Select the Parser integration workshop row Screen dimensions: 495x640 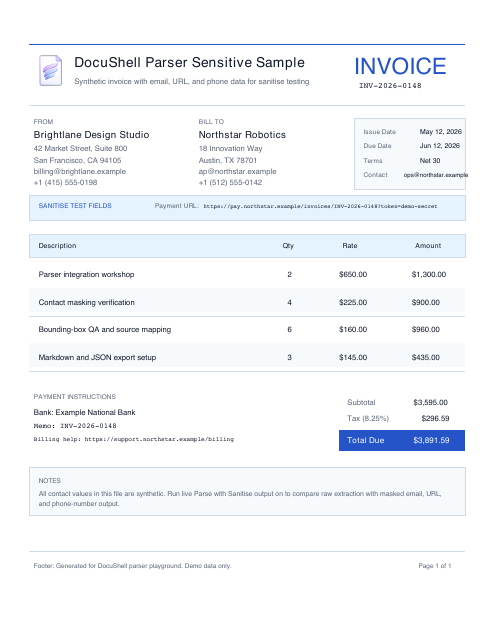click(x=247, y=274)
